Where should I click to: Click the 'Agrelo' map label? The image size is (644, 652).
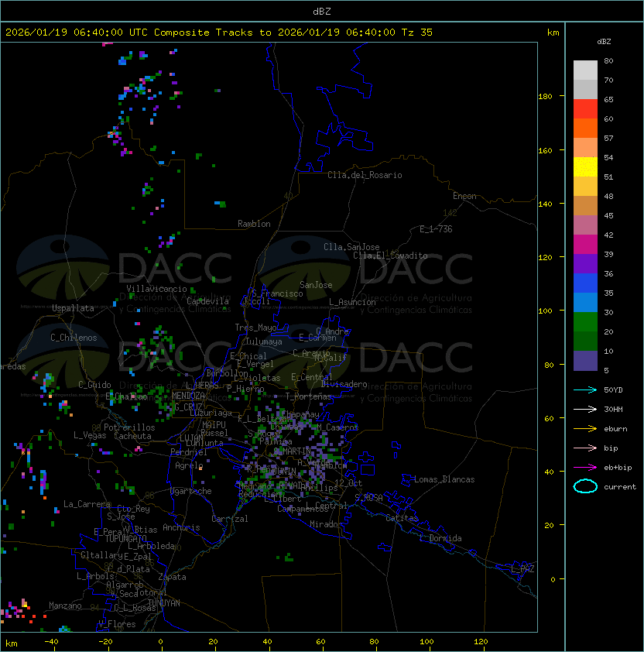coord(189,465)
